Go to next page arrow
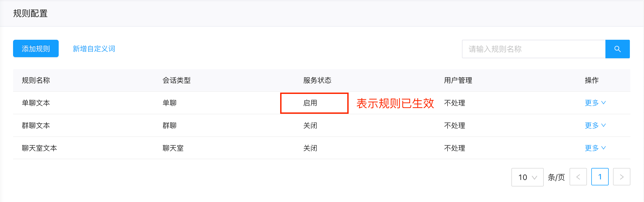644x202 pixels. [x=622, y=177]
